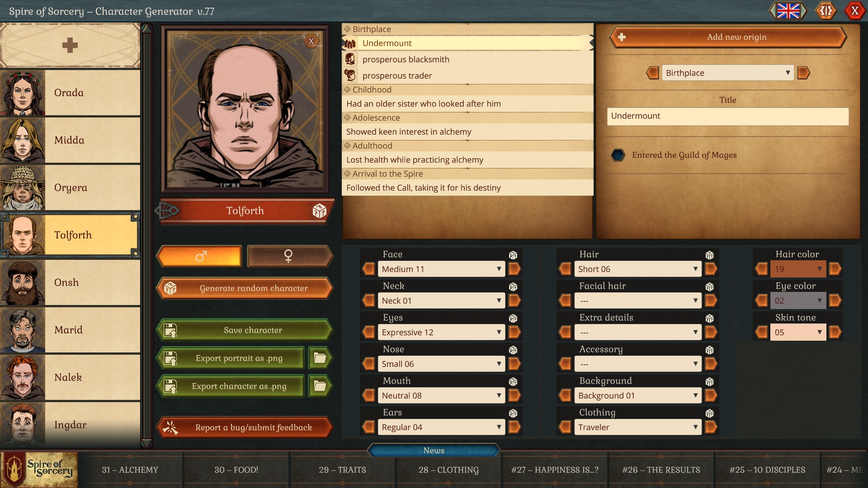Toggle the 'Entered the Guild of Mages' hexagon marker

618,155
